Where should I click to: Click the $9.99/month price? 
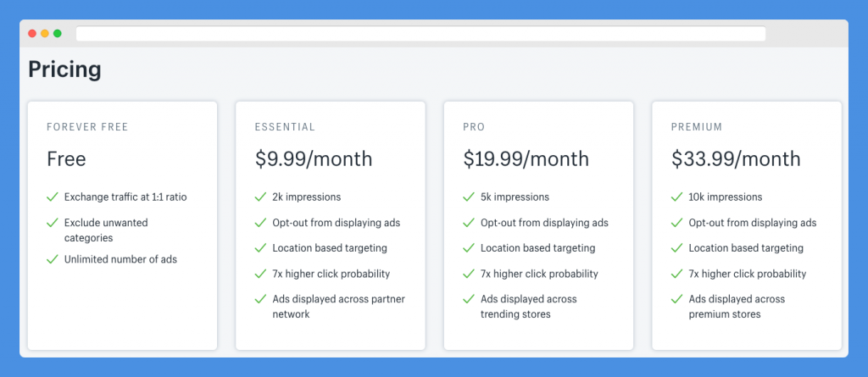click(x=314, y=159)
